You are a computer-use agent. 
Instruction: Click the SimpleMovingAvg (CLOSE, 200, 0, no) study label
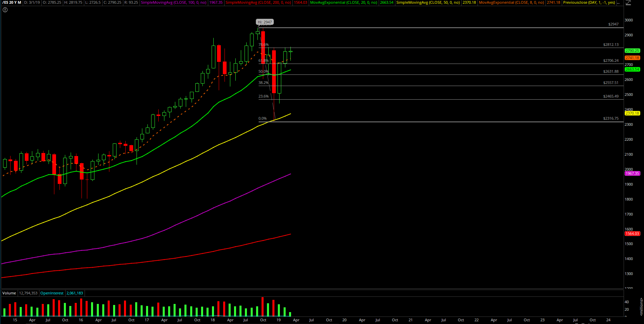click(258, 2)
